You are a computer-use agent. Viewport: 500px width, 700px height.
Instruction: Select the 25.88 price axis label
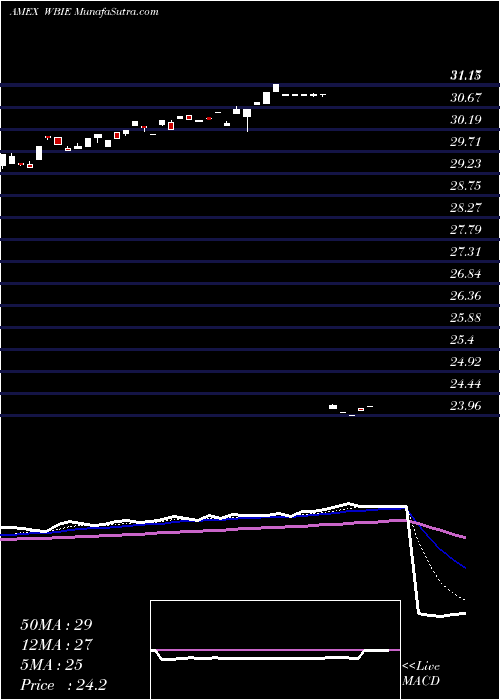coord(466,317)
